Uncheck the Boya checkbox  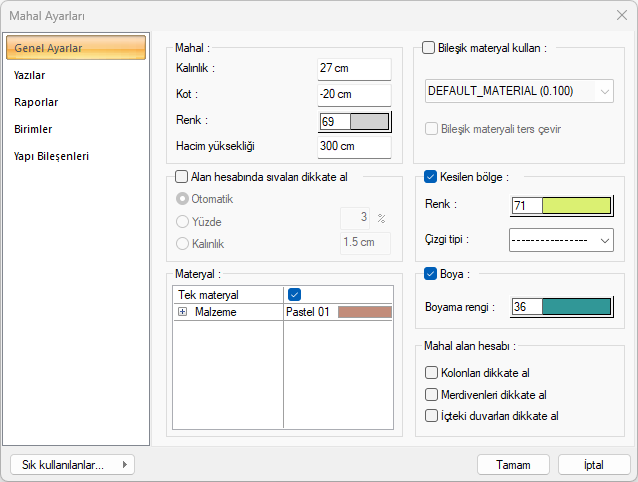click(x=431, y=273)
